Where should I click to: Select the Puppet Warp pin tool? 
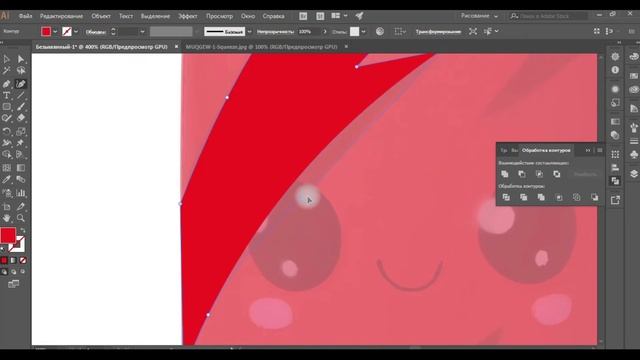pyautogui.click(x=20, y=143)
